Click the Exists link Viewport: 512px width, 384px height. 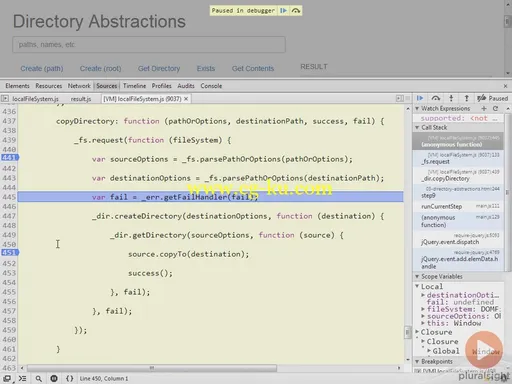tap(206, 69)
